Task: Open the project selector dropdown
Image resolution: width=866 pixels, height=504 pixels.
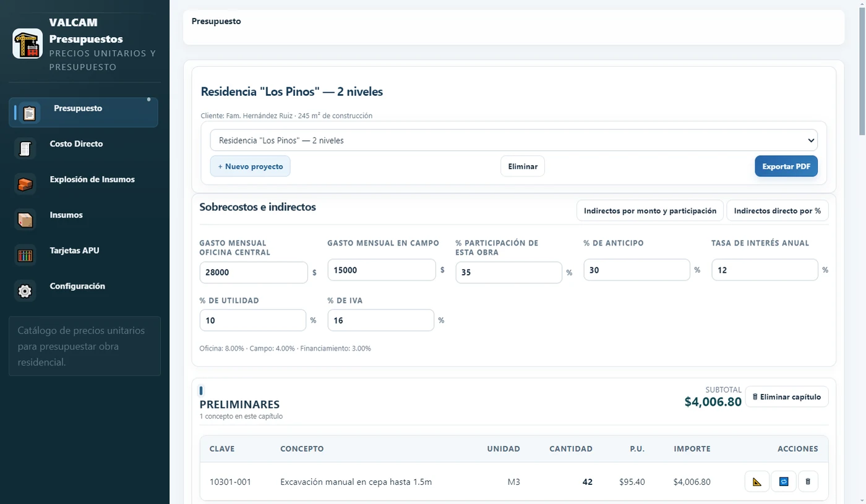Action: coord(514,140)
